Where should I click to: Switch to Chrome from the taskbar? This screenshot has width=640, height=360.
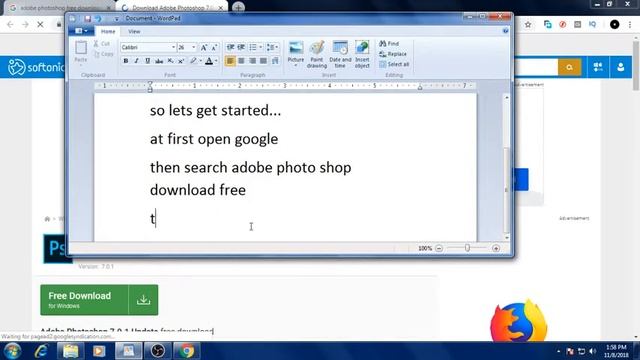click(187, 351)
